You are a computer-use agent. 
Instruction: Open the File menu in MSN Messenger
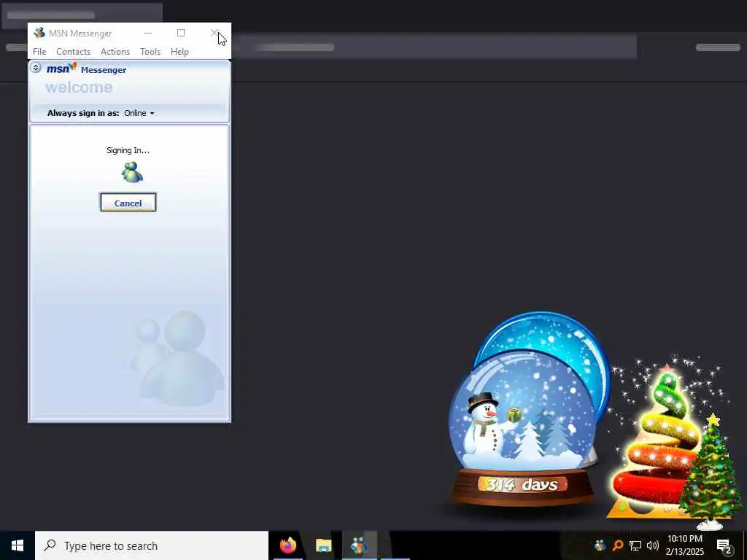pyautogui.click(x=39, y=52)
